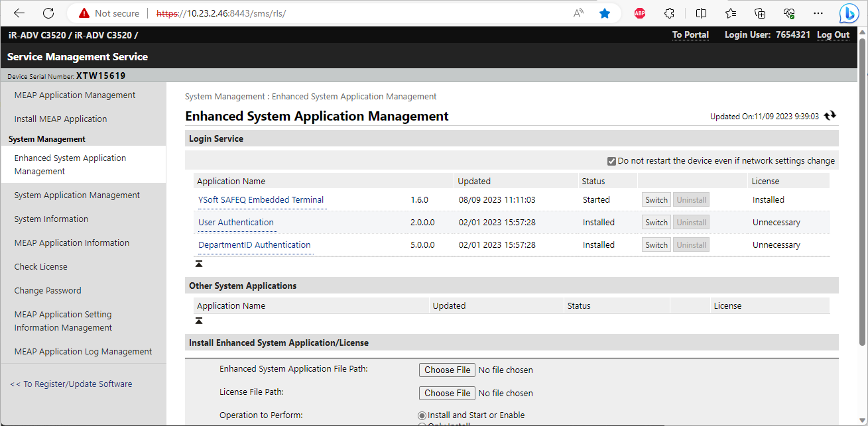868x426 pixels.
Task: Open System Application Management menu item
Action: (77, 195)
